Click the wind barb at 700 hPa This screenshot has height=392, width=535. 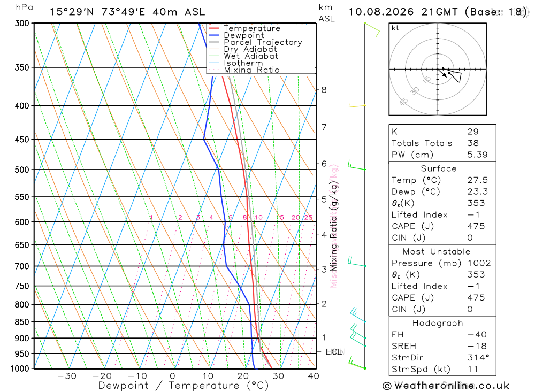[x=356, y=262]
